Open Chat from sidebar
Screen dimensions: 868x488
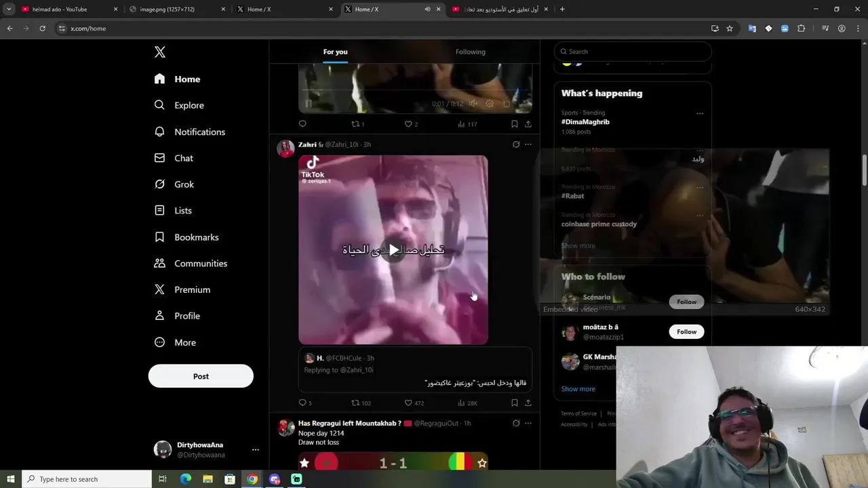pos(174,158)
